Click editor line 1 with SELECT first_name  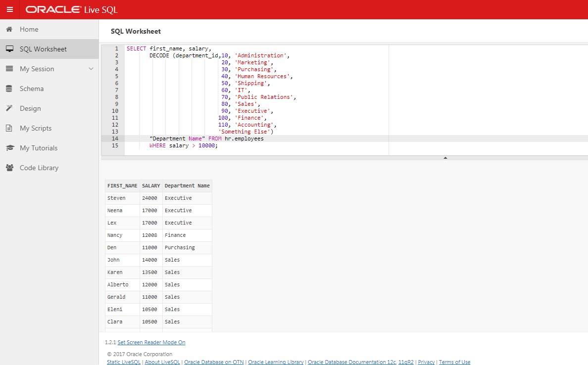(169, 49)
